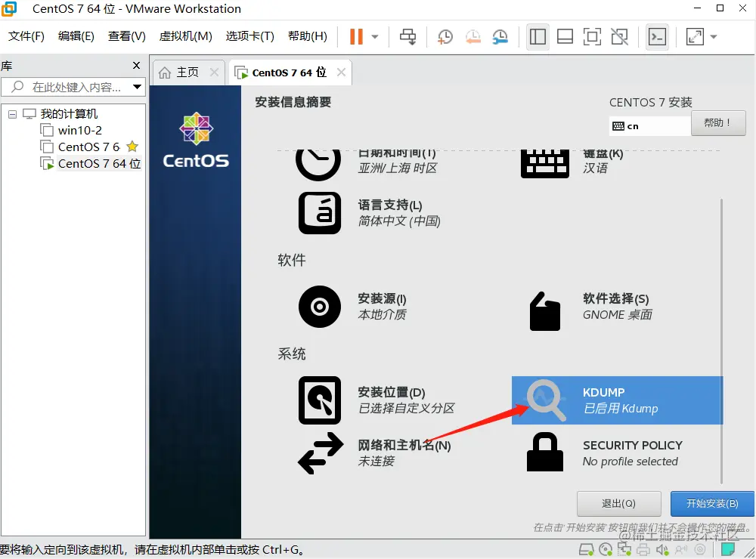Send Ctrl+Alt+Del to the guest
The width and height of the screenshot is (756, 559).
click(x=408, y=36)
